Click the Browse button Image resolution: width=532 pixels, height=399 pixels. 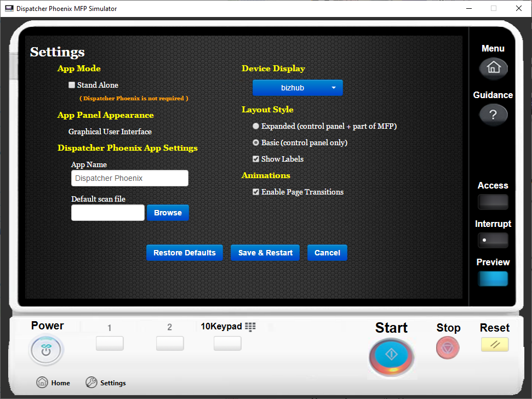pos(168,213)
